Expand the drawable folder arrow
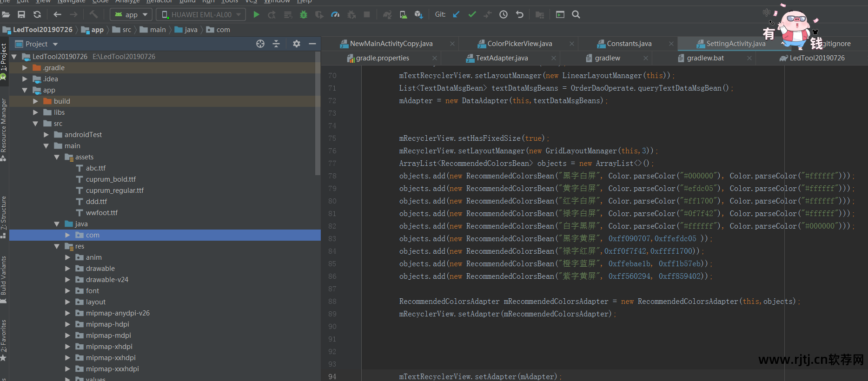The height and width of the screenshot is (381, 868). click(67, 269)
